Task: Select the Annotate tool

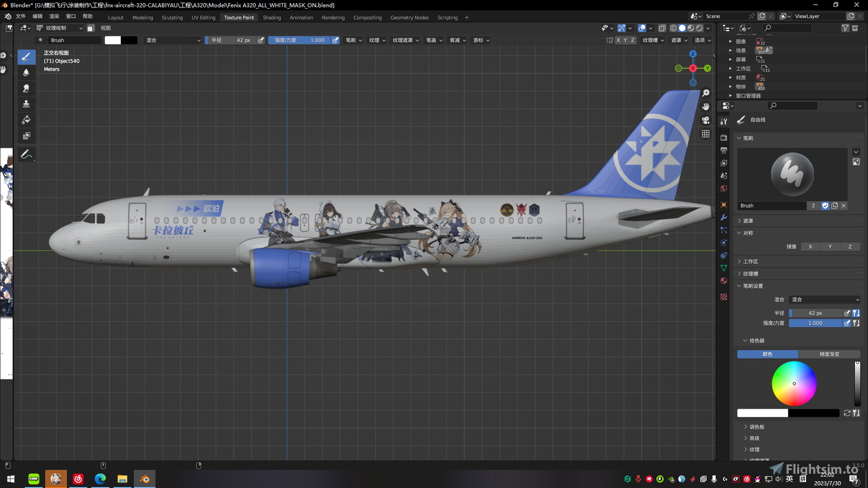Action: point(26,154)
